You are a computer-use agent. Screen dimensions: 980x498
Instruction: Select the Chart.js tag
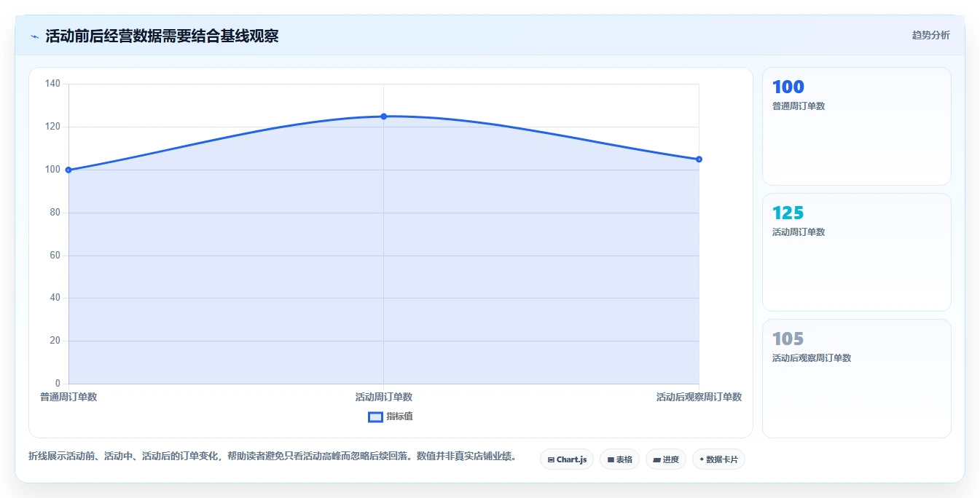click(567, 459)
